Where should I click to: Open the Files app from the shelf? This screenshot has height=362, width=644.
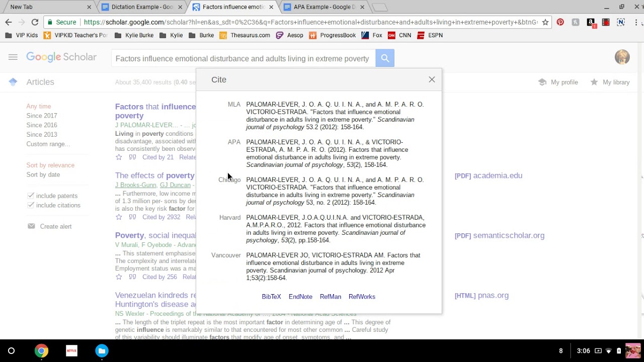click(102, 351)
